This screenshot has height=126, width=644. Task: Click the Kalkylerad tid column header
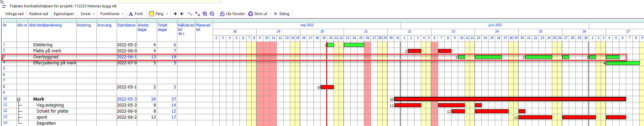tap(186, 29)
